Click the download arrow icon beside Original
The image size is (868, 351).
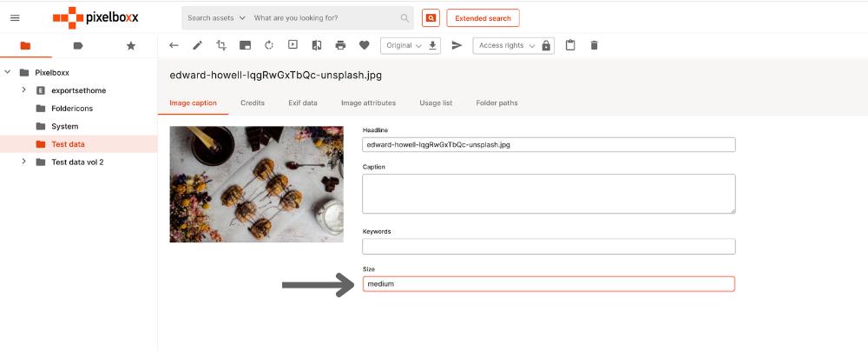pos(433,45)
